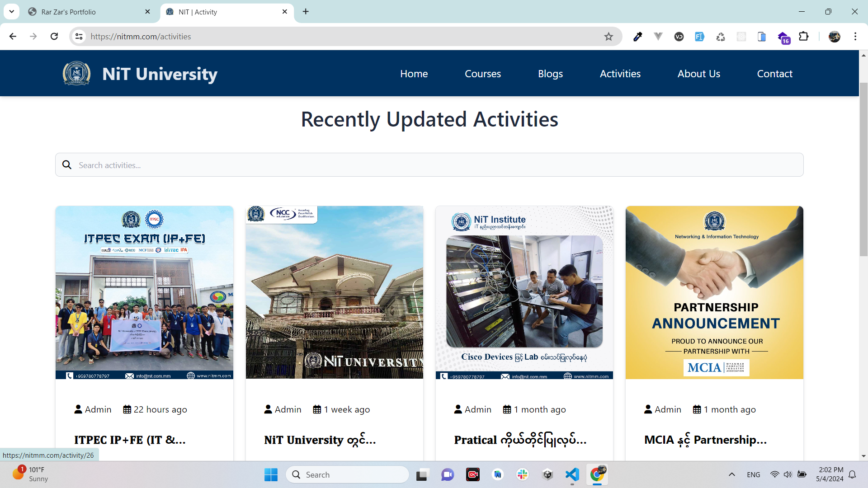
Task: Open the purple extension with badge 16
Action: coord(783,38)
